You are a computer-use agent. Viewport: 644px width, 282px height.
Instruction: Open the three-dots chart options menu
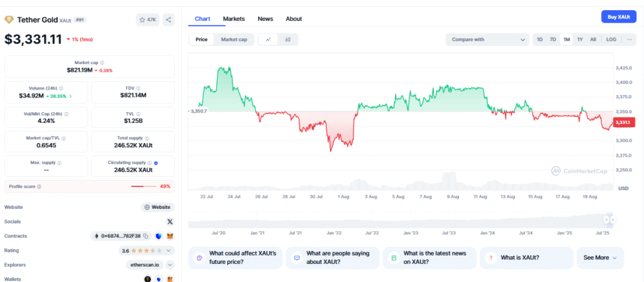pos(629,40)
